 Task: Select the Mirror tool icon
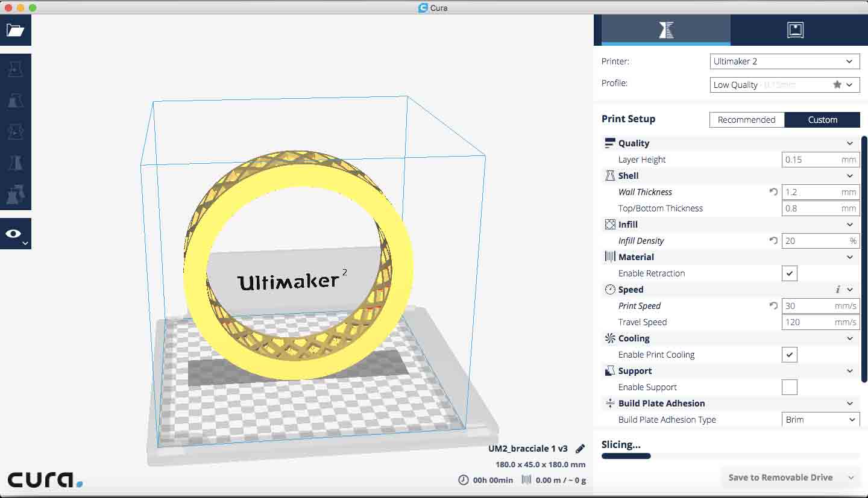click(x=15, y=163)
